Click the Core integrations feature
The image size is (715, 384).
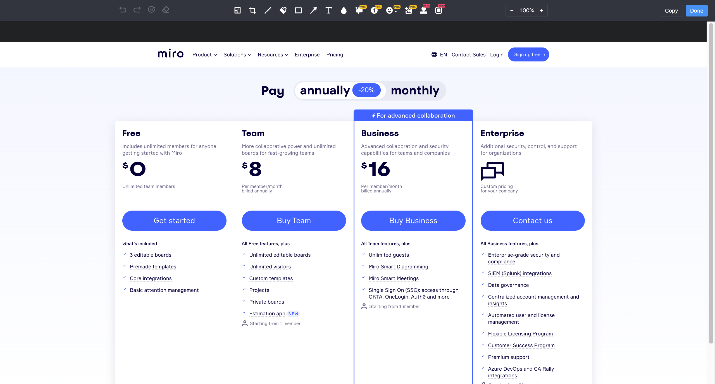click(150, 278)
